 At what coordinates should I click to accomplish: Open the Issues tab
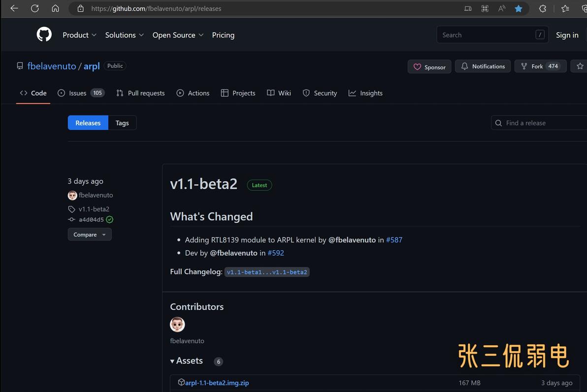click(81, 93)
